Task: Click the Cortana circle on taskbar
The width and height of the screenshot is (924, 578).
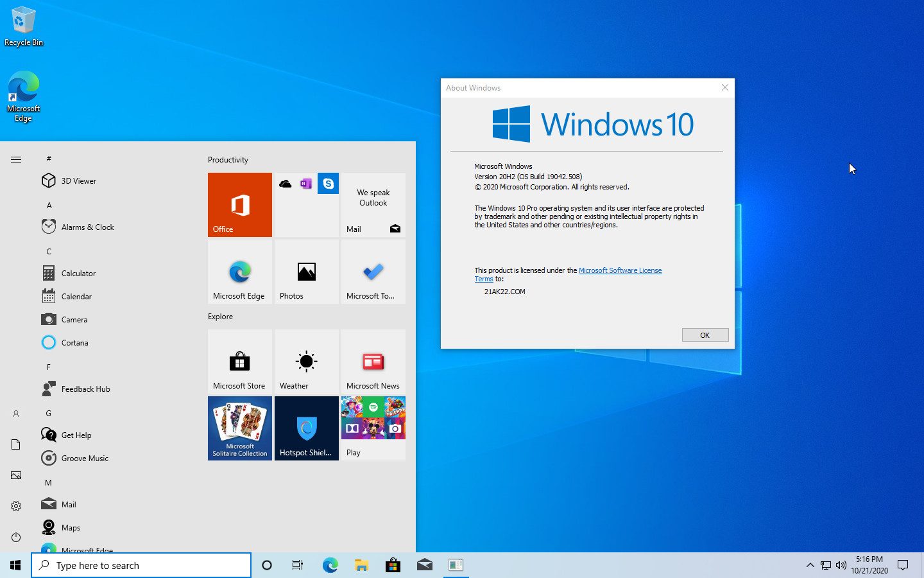Action: point(267,565)
